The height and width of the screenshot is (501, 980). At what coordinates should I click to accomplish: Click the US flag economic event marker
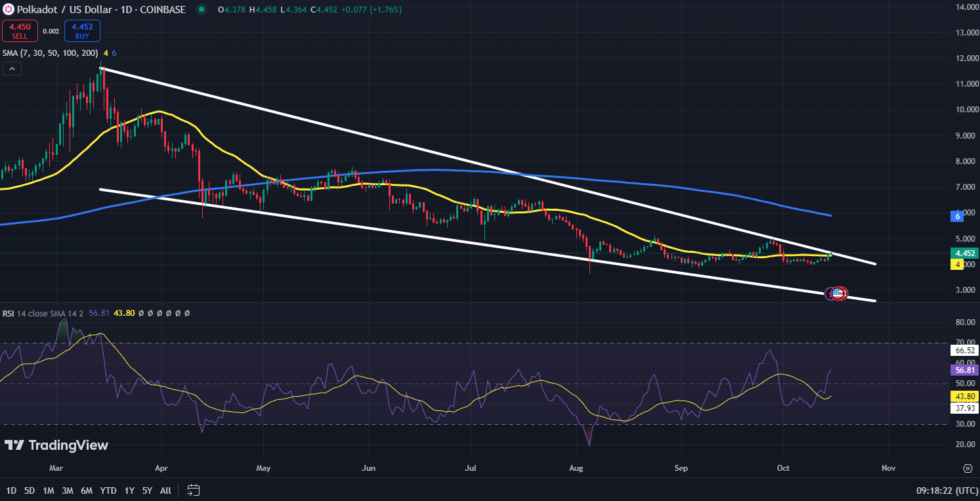[838, 294]
